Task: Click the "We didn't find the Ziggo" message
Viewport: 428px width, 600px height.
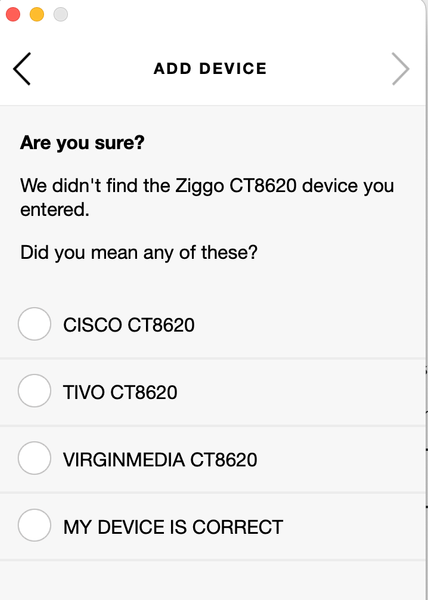Action: (x=207, y=197)
